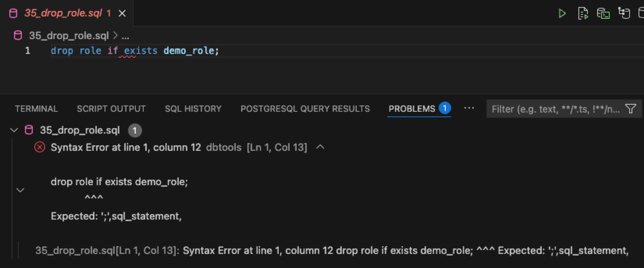The image size is (644, 268).
Task: Select the 35_drop_role.sql editor tab title
Action: point(63,13)
